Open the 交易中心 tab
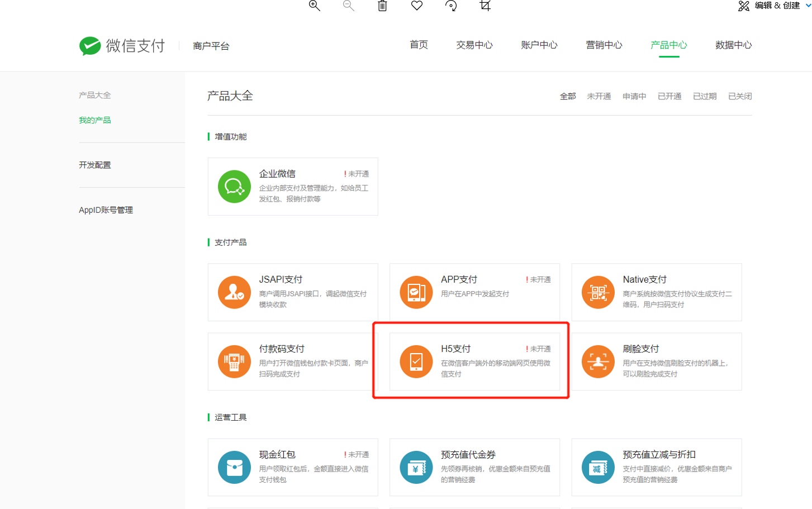The width and height of the screenshot is (812, 509). [474, 45]
